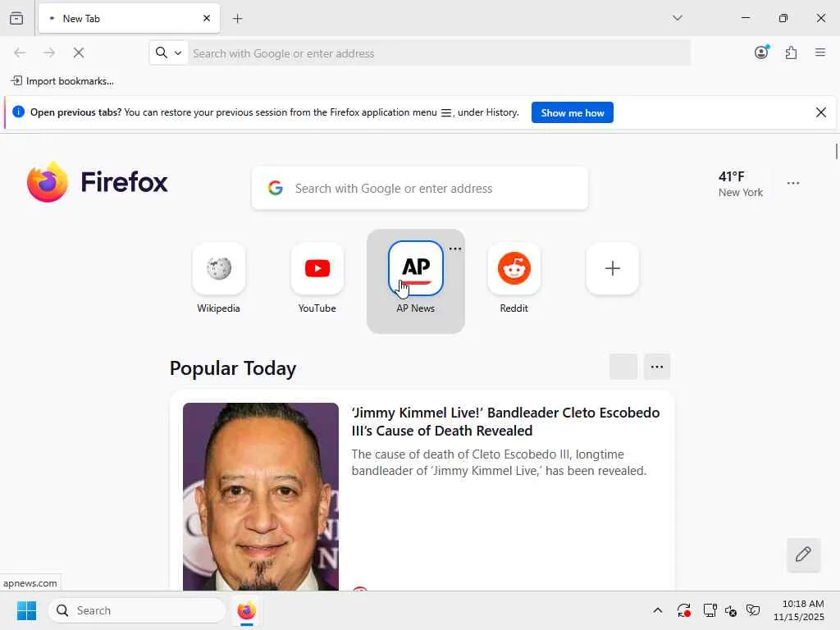The height and width of the screenshot is (630, 840).
Task: Open the AP News tile context menu
Action: tap(454, 249)
